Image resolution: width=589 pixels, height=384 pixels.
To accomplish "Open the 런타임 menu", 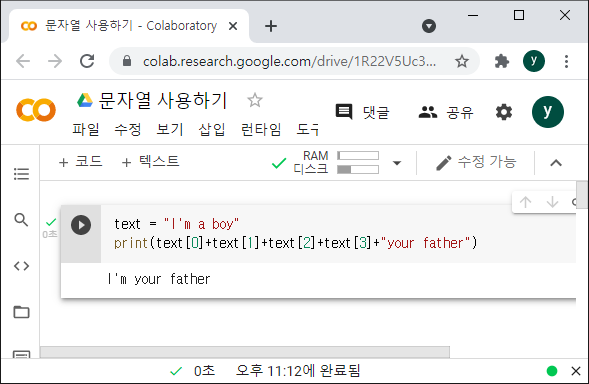I will 261,130.
